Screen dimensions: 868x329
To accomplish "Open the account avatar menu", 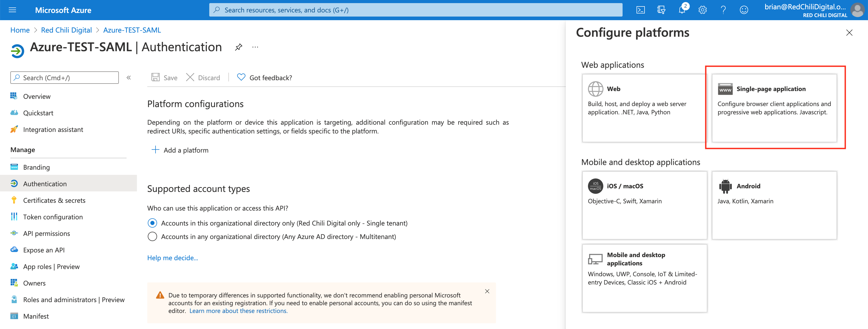I will pos(857,10).
